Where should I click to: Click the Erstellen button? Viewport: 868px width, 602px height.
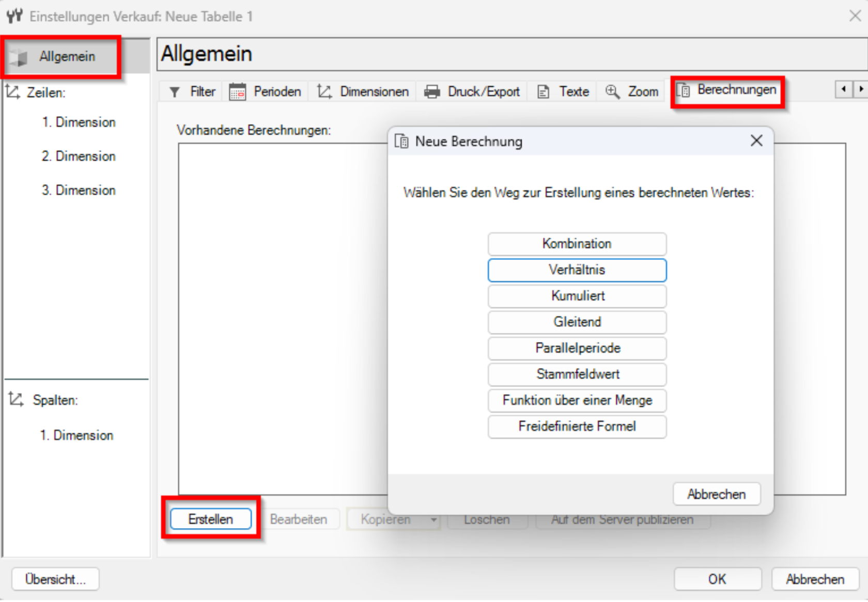point(211,519)
